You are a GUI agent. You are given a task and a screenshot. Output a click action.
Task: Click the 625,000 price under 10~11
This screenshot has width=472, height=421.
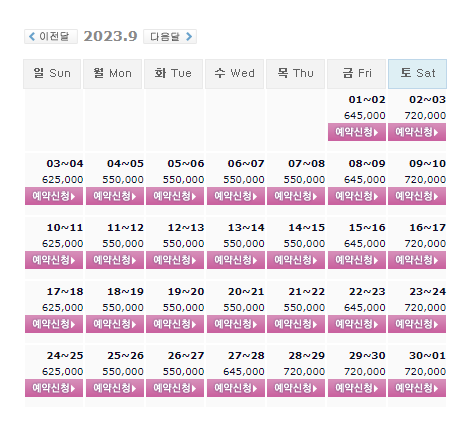click(62, 243)
